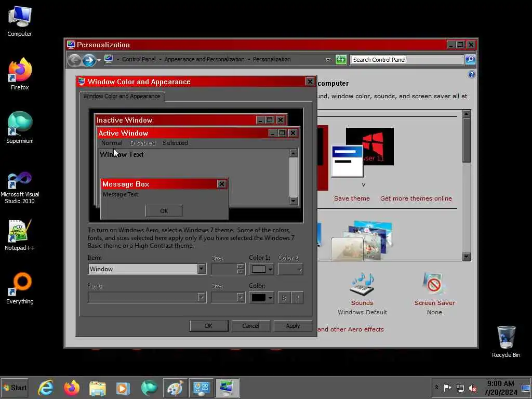Focus the Search Control Panel field
Viewport: 532px width, 399px height.
click(x=407, y=60)
